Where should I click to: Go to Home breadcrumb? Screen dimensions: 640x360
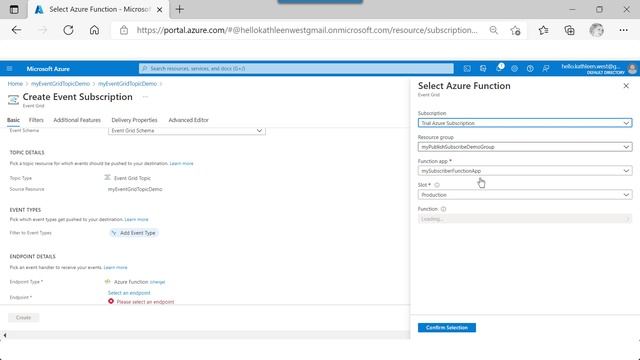[15, 84]
